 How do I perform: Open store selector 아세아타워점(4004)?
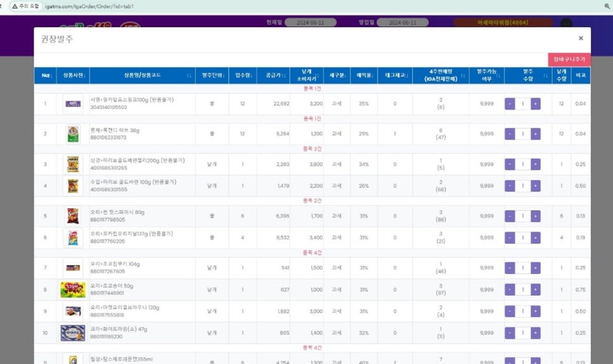[503, 23]
